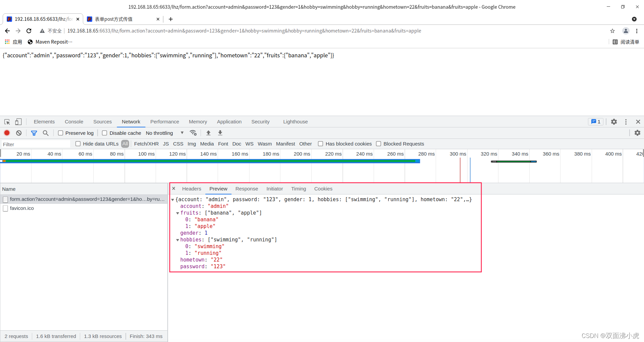644x342 pixels.
Task: Clear the network log
Action: click(19, 133)
